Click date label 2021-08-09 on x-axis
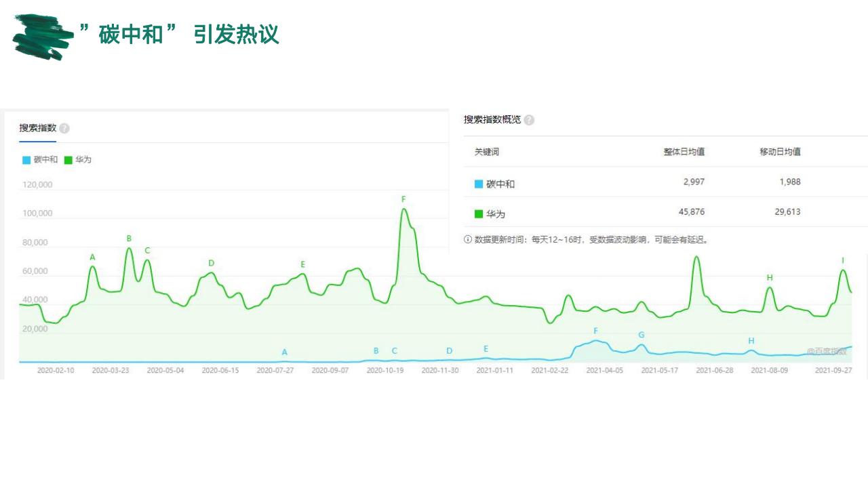Screen dimensions: 868x488 tap(770, 371)
